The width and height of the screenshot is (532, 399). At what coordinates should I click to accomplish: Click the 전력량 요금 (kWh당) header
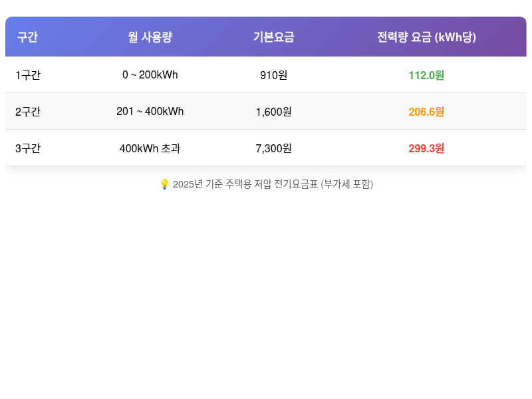[426, 37]
